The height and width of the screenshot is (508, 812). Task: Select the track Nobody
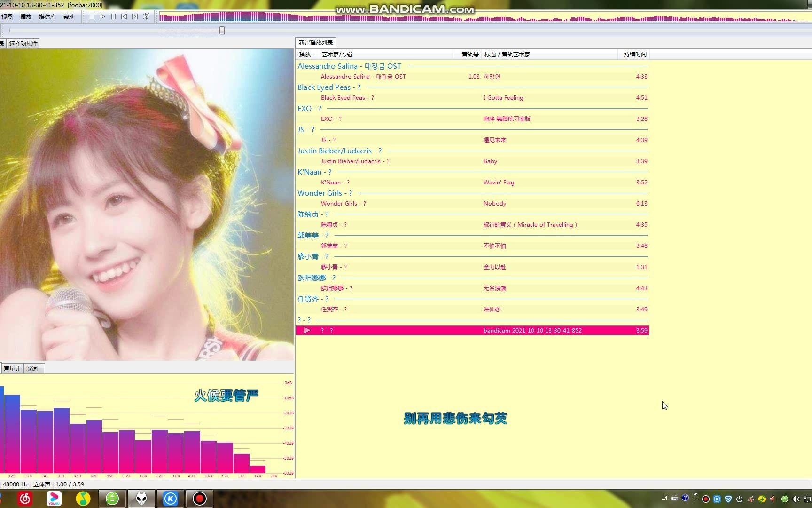pyautogui.click(x=472, y=204)
